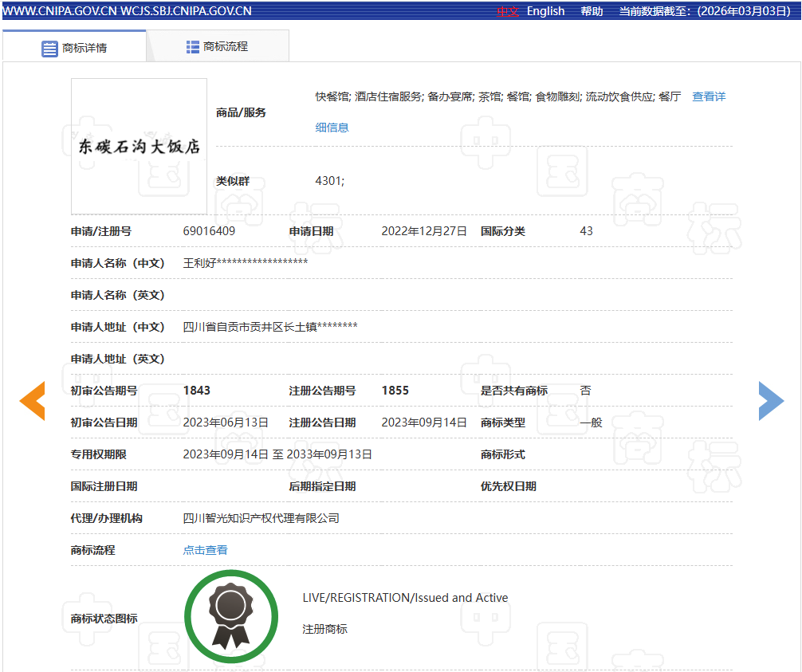The width and height of the screenshot is (802, 672).
Task: Switch language to English
Action: [x=545, y=11]
